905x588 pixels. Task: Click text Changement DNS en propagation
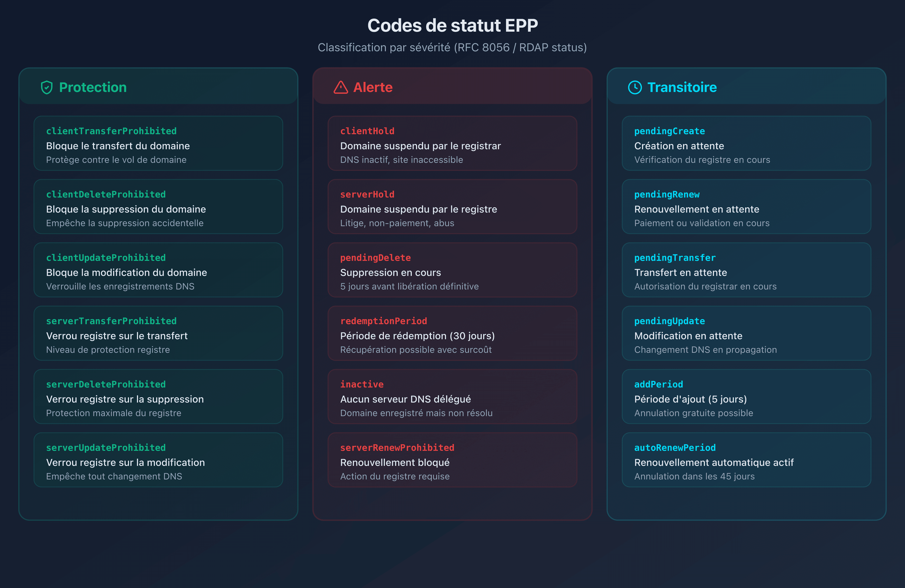[x=705, y=350]
